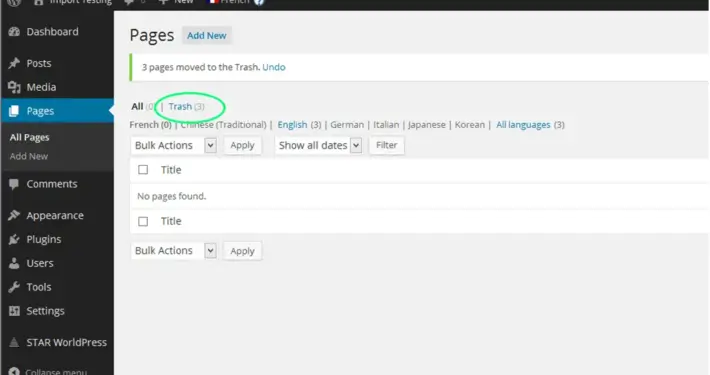The width and height of the screenshot is (710, 375).
Task: Expand the bottom Bulk Actions dropdown
Action: 173,250
